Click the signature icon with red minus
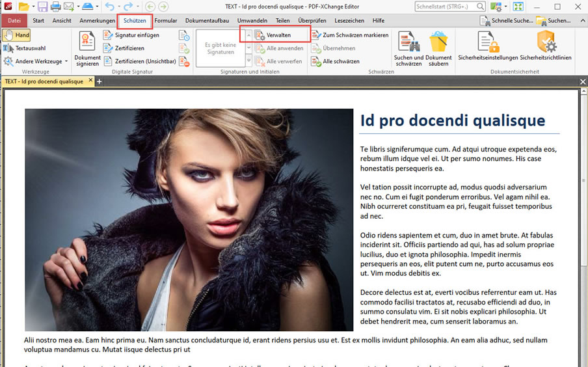Image resolution: width=588 pixels, height=367 pixels. coord(183,61)
